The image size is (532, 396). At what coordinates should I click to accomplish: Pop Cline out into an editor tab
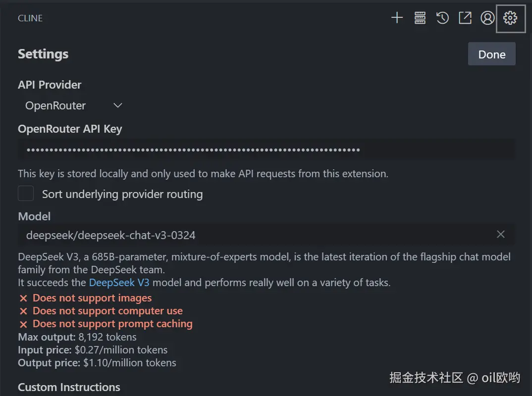(465, 18)
